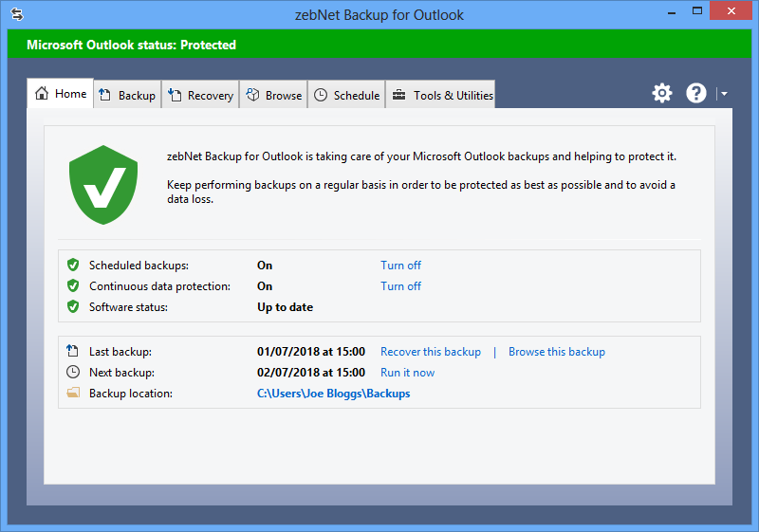Click the Scheduled backups label
Screen dimensions: 759x532
(x=139, y=265)
